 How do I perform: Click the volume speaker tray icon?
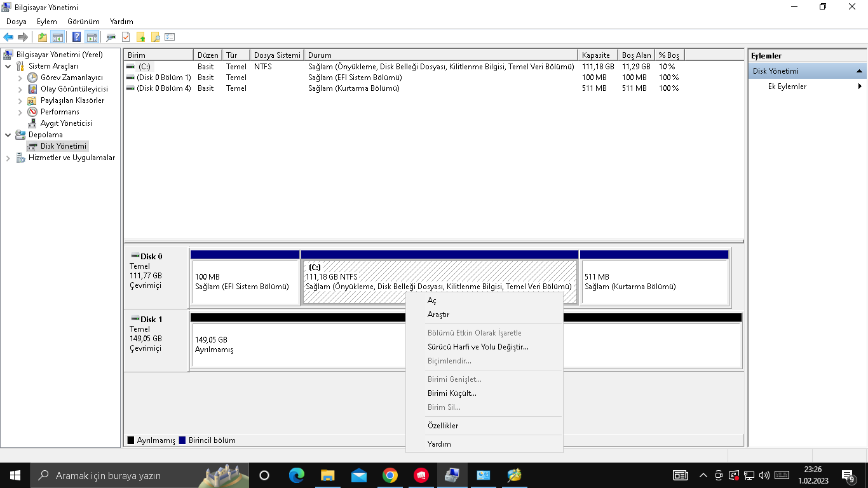tap(764, 475)
